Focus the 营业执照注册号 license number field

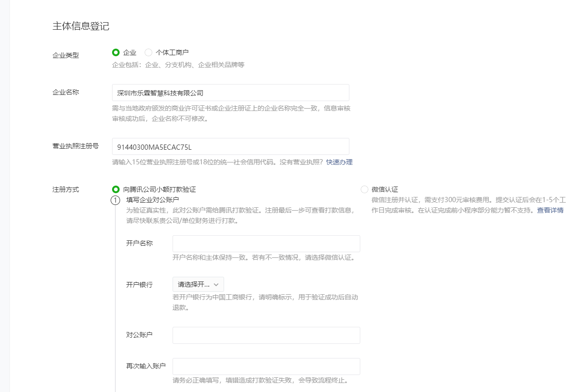pos(230,146)
